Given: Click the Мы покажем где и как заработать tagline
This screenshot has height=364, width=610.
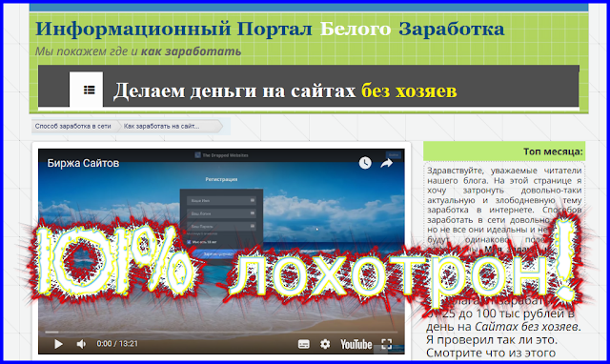Looking at the screenshot, I should coord(138,51).
